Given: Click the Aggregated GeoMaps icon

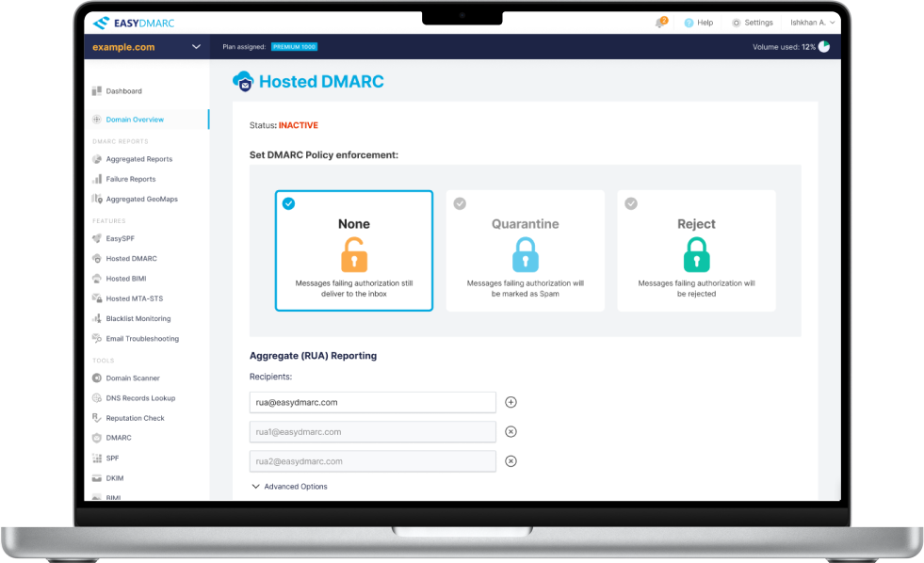Looking at the screenshot, I should pyautogui.click(x=97, y=199).
